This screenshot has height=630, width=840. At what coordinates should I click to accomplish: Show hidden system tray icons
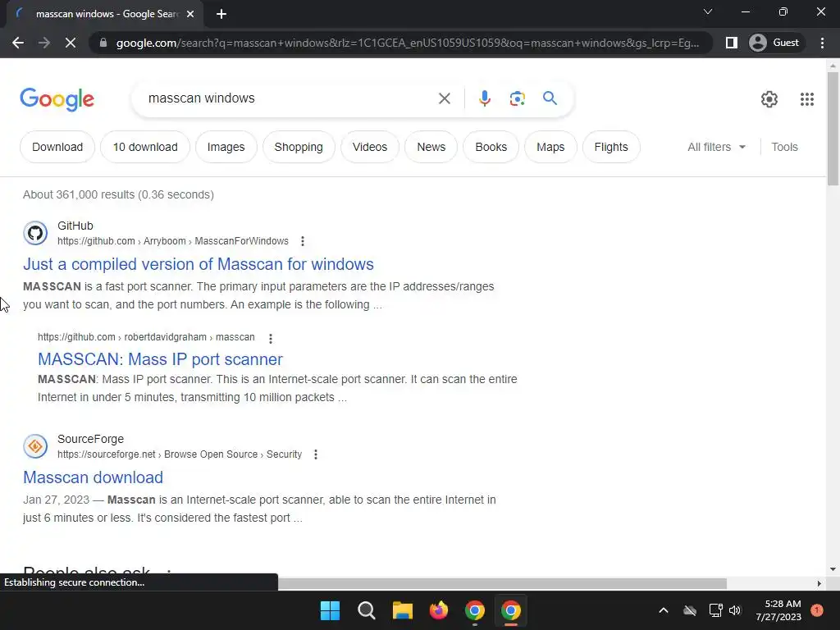point(663,610)
